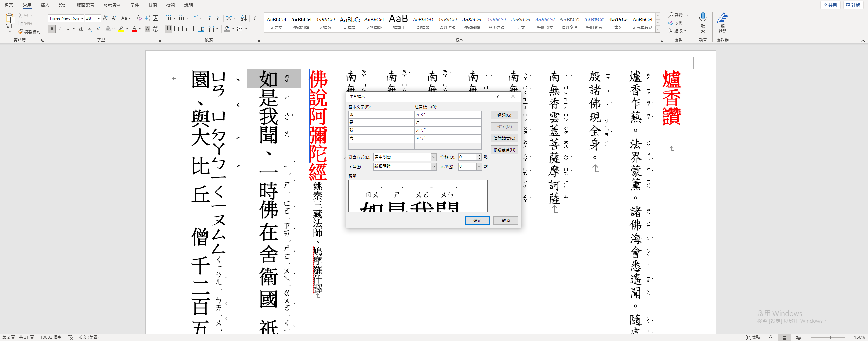Click the proofing check icon in status bar
Viewport: 868px width, 341px height.
[70, 337]
